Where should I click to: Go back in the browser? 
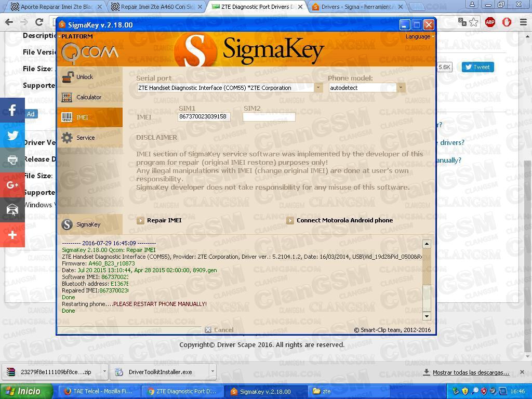coord(9,22)
